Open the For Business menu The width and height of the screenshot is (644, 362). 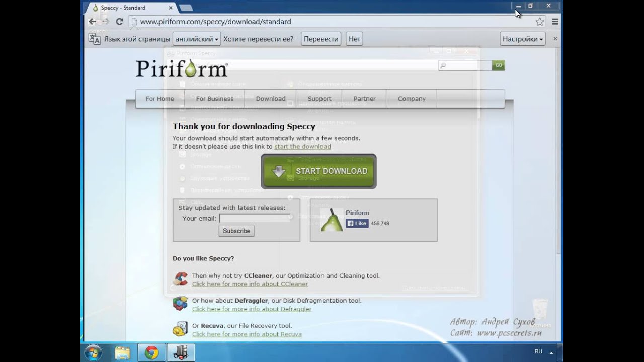click(215, 99)
